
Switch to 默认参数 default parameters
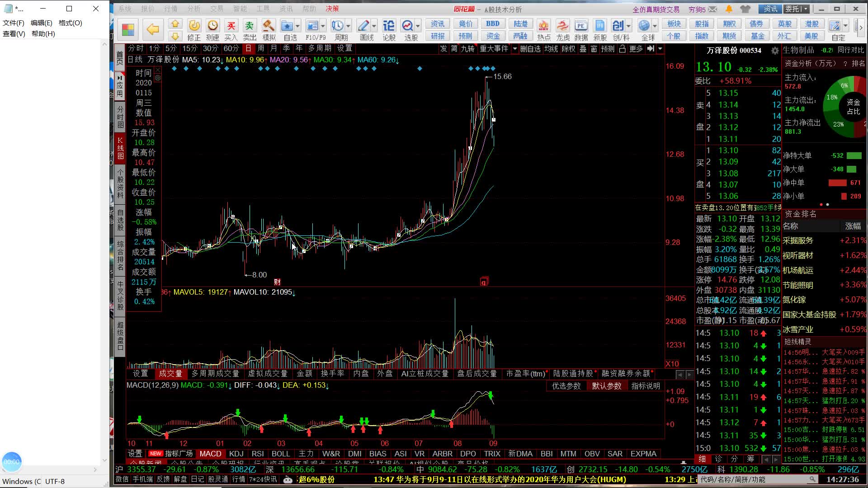tap(607, 386)
